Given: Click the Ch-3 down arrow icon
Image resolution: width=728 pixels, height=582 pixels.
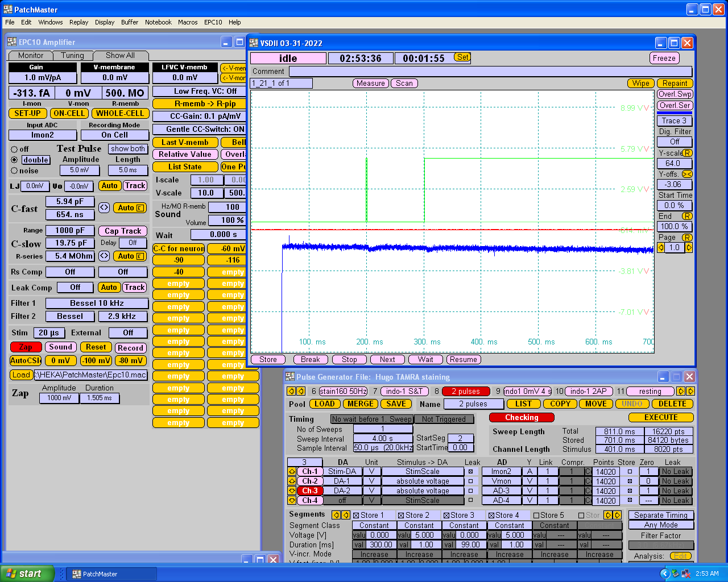Looking at the screenshot, I should [292, 491].
